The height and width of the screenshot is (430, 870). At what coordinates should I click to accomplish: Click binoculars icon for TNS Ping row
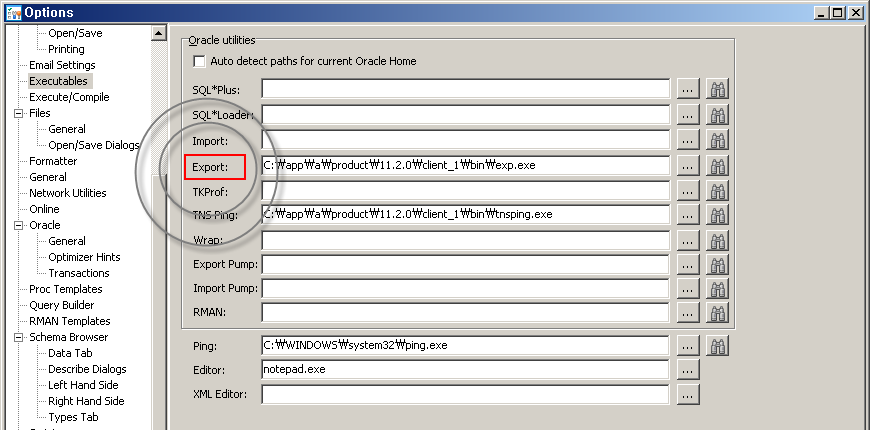coord(717,214)
